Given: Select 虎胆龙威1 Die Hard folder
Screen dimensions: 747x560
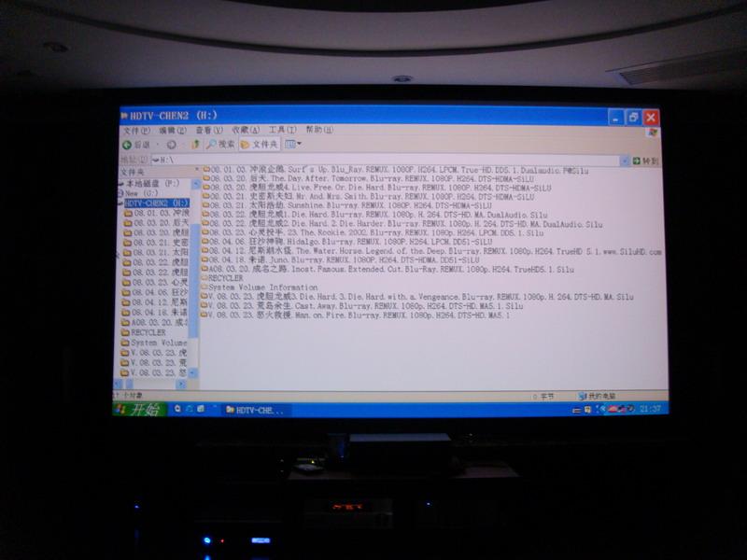Looking at the screenshot, I should click(x=374, y=215).
